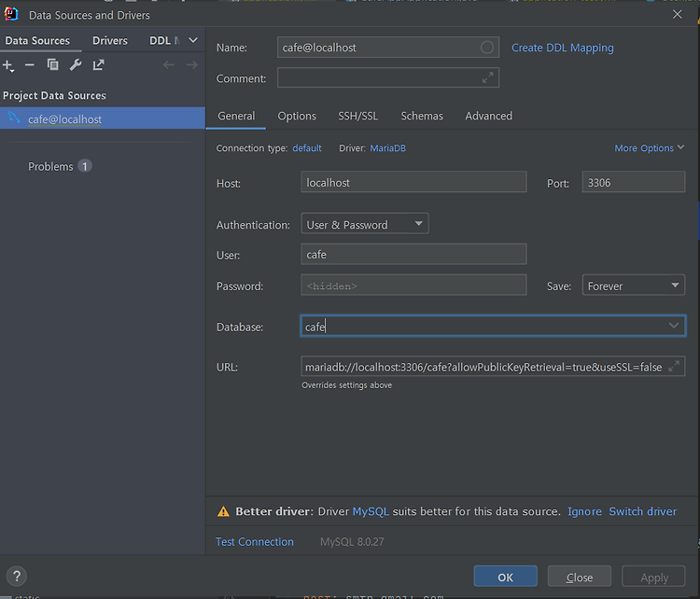Viewport: 700px width, 599px height.
Task: Click Switch driver link
Action: 643,511
